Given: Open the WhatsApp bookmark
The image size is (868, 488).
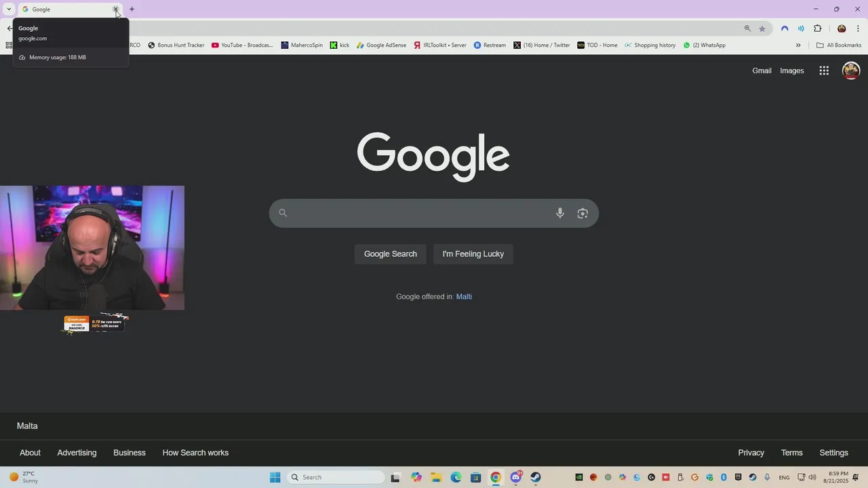Looking at the screenshot, I should click(705, 45).
